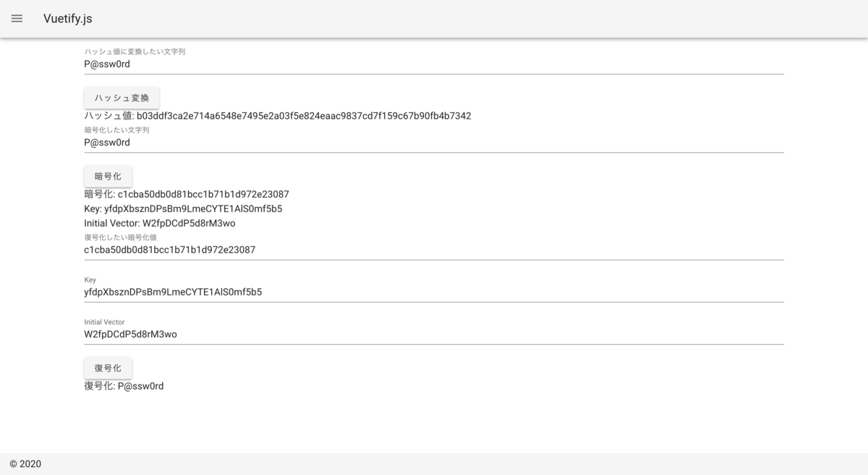Click the Vuetify.js app title

68,19
